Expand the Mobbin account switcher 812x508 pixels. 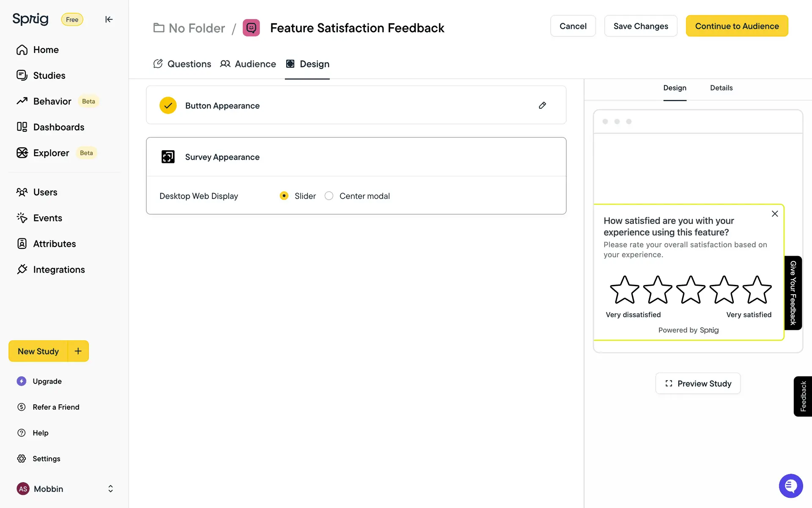pyautogui.click(x=110, y=489)
